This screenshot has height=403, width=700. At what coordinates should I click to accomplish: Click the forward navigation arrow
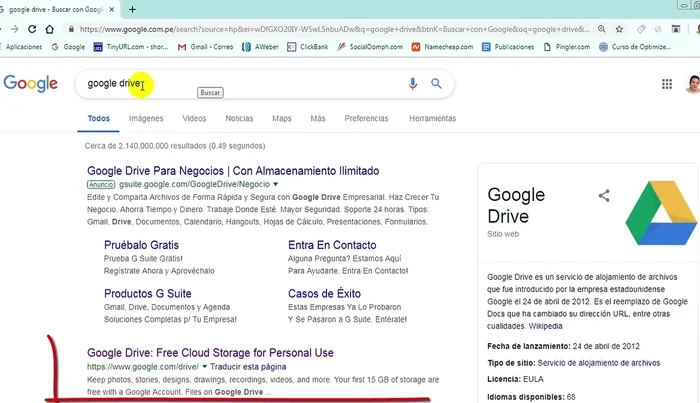pos(14,29)
